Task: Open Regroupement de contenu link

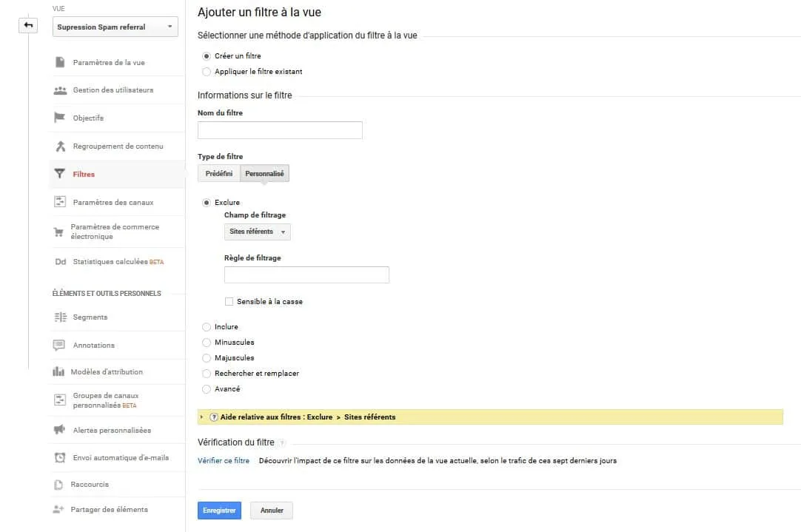Action: tap(118, 146)
